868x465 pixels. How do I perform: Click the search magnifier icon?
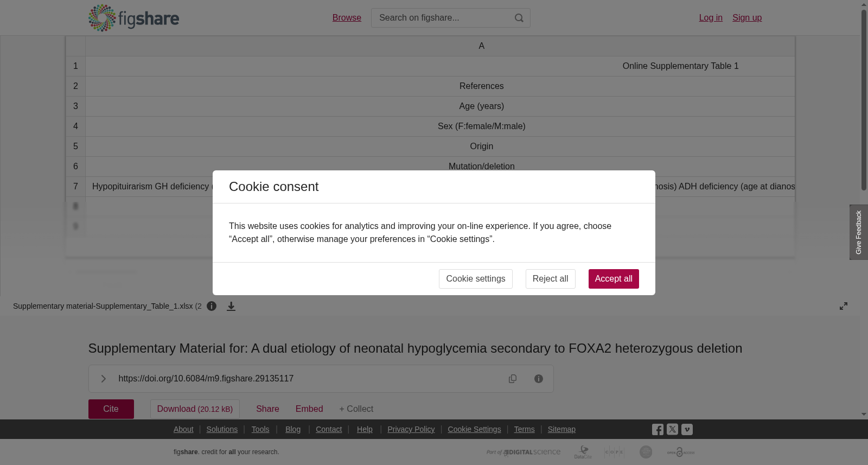point(519,18)
